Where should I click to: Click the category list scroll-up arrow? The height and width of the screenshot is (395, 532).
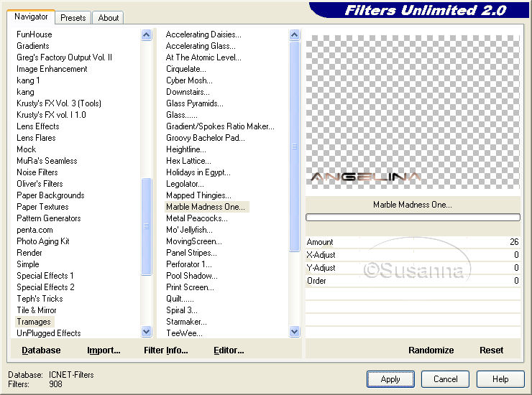point(146,34)
